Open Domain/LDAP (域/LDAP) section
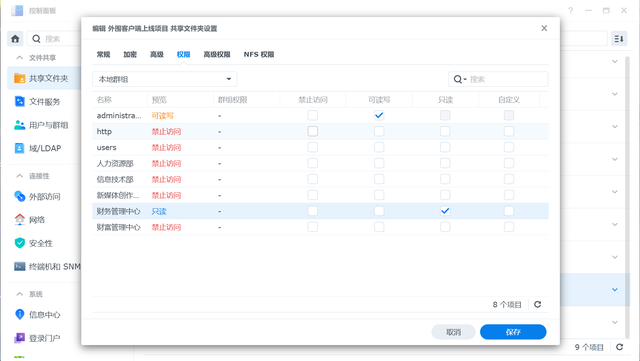The height and width of the screenshot is (361, 640). (44, 148)
